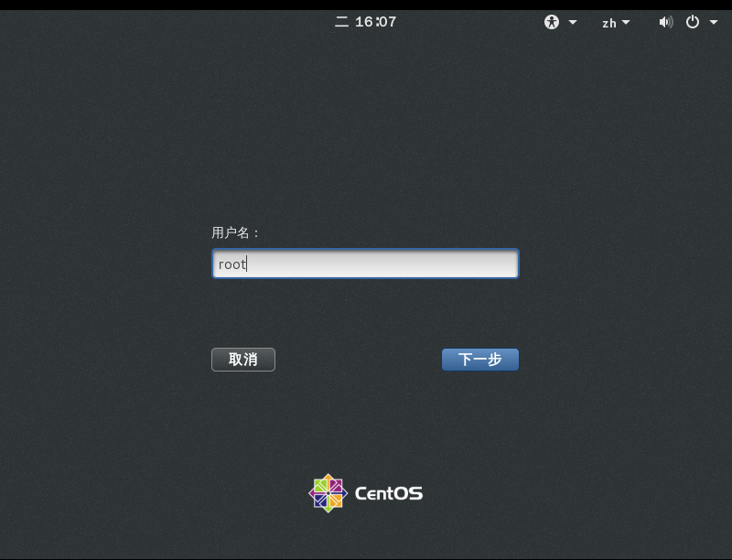This screenshot has height=560, width=732.
Task: Expand the power menu dropdown arrow
Action: (714, 22)
